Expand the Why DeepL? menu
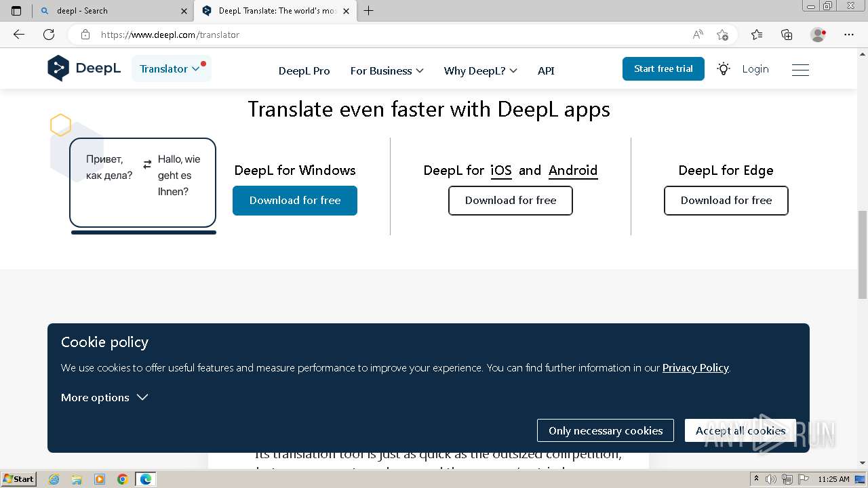 [480, 70]
